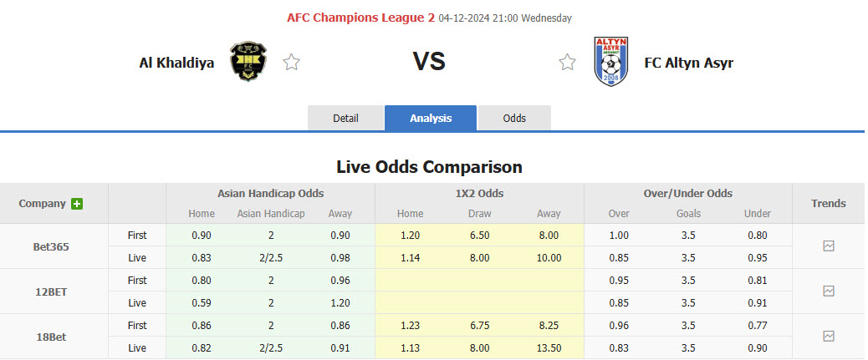Click the Asian Handicap Odds column header
This screenshot has height=360, width=868.
[270, 193]
